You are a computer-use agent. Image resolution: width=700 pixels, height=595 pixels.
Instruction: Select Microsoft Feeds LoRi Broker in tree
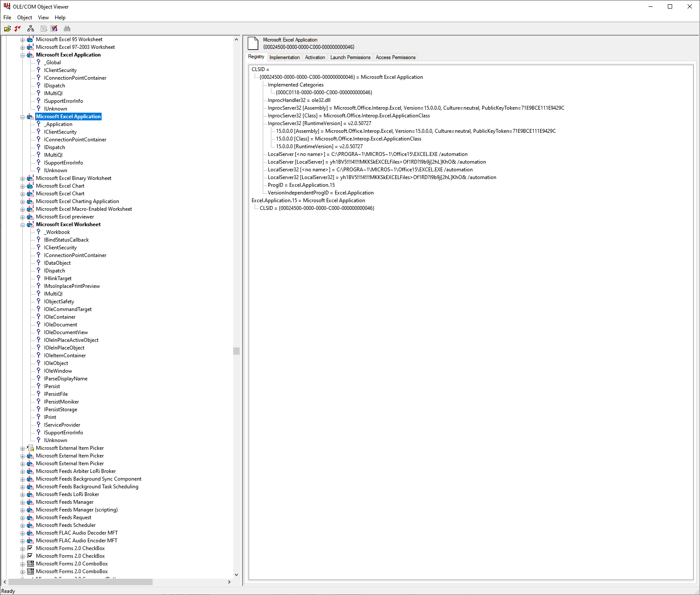point(67,494)
